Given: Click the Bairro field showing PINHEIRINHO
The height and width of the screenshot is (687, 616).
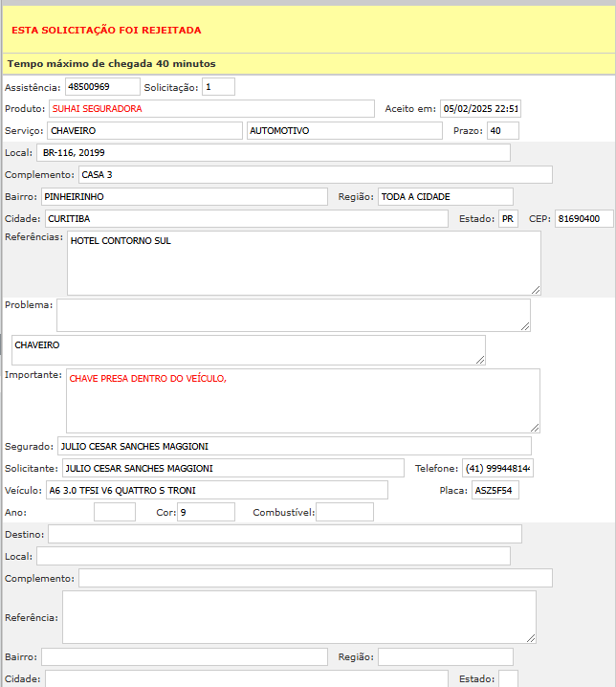Looking at the screenshot, I should pyautogui.click(x=184, y=197).
